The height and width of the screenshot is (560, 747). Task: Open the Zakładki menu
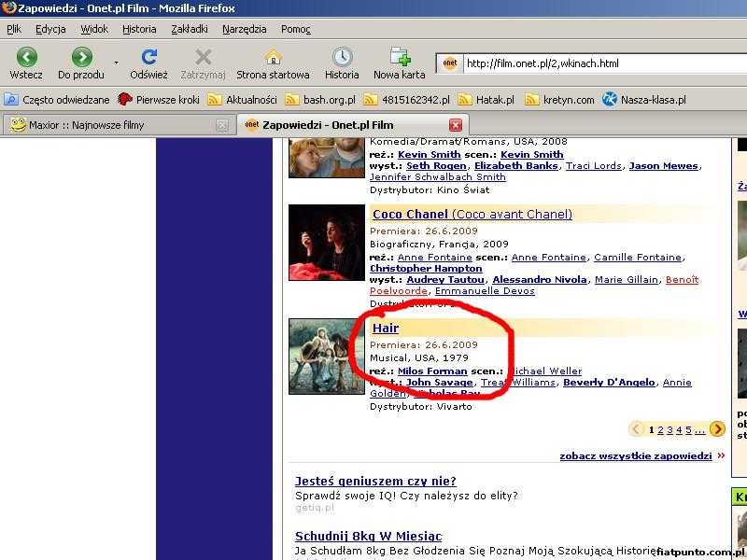(x=190, y=30)
